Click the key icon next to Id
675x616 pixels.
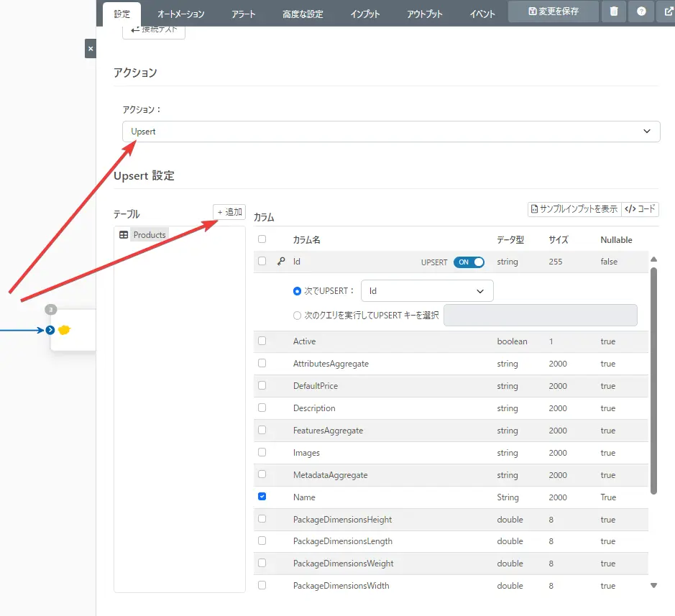pyautogui.click(x=281, y=262)
